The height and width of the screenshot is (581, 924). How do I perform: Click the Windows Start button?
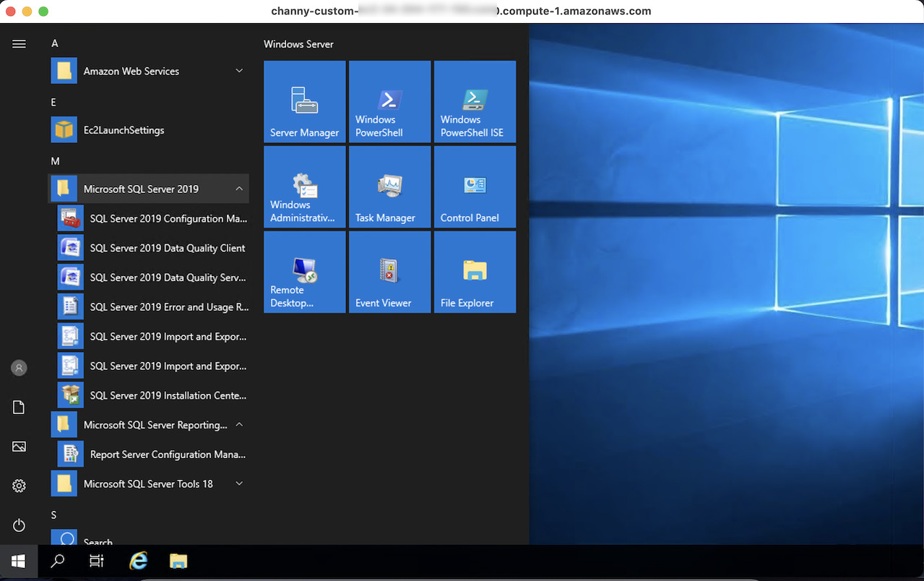pyautogui.click(x=19, y=561)
